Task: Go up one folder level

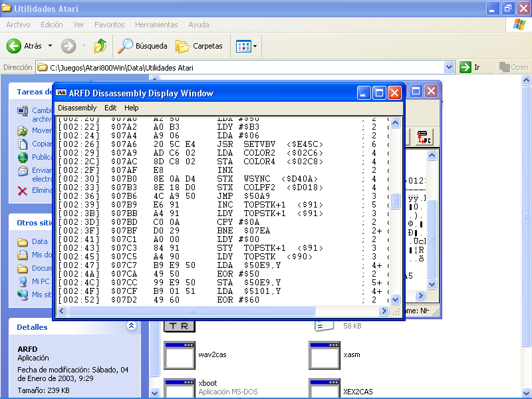Action: pos(100,46)
